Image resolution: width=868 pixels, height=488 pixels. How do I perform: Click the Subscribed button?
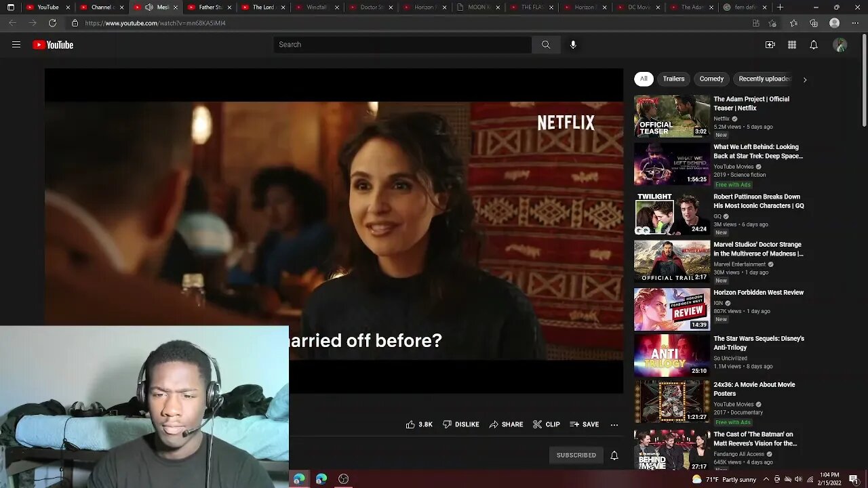click(576, 455)
